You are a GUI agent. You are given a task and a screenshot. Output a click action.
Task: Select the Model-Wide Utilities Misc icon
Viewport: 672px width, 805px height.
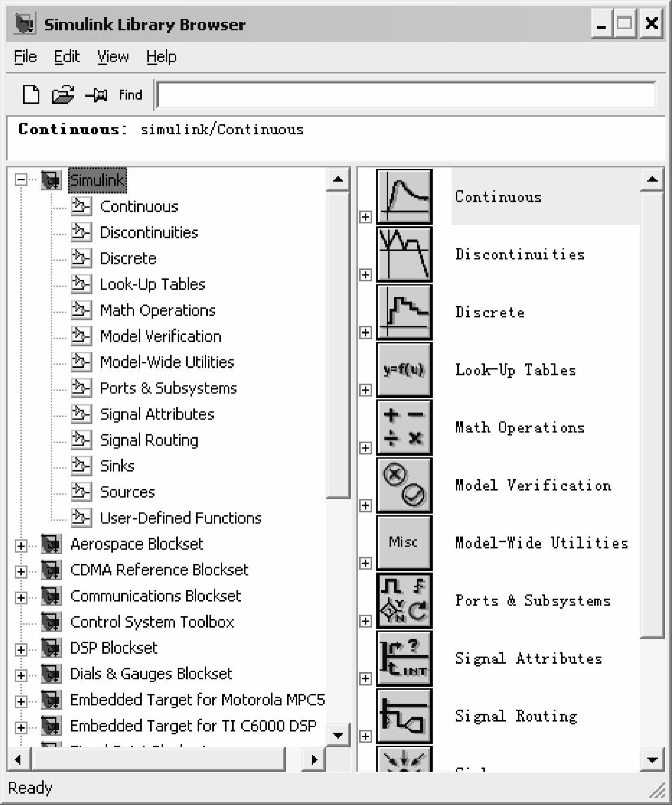point(404,543)
